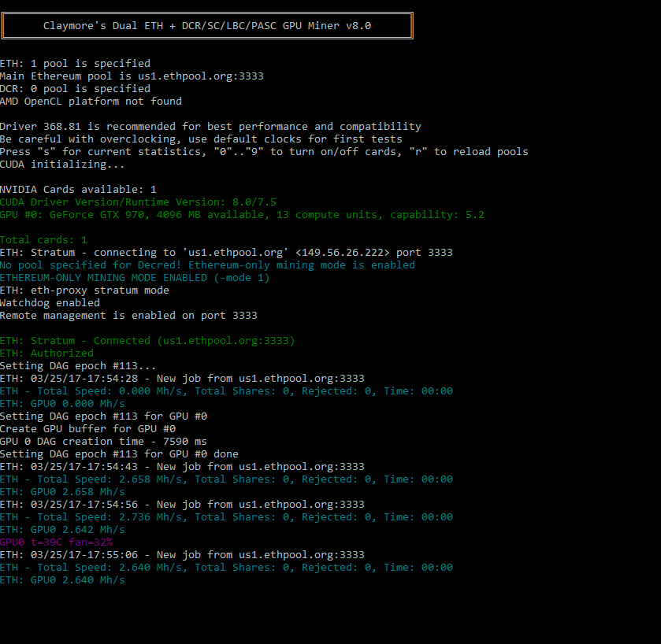Click 'Remote management is enabled on port 3333'
This screenshot has height=644, width=661.
128,316
